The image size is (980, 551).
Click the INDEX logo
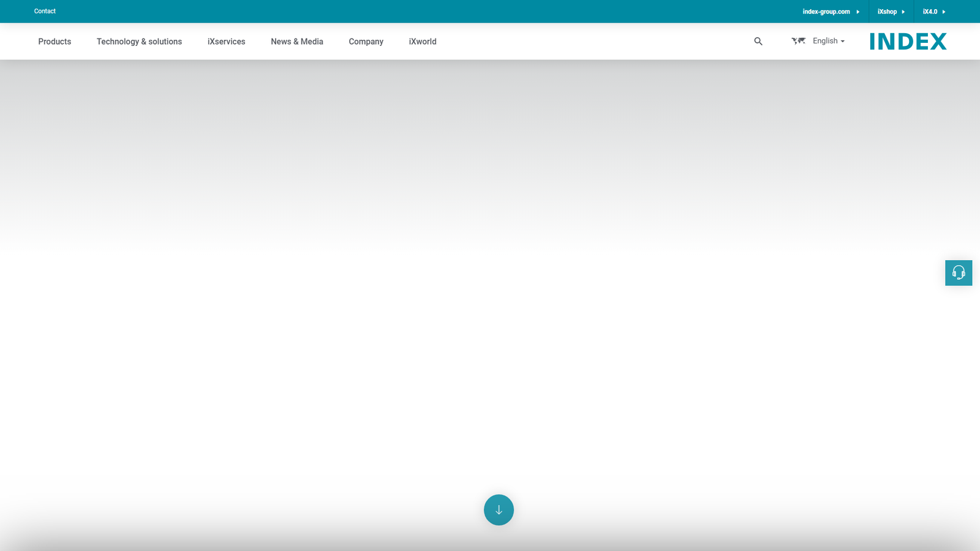(908, 42)
